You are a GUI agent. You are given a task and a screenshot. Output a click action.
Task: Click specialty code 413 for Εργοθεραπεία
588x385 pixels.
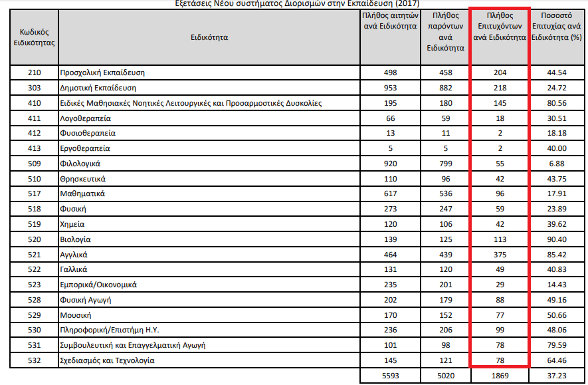[x=34, y=148]
